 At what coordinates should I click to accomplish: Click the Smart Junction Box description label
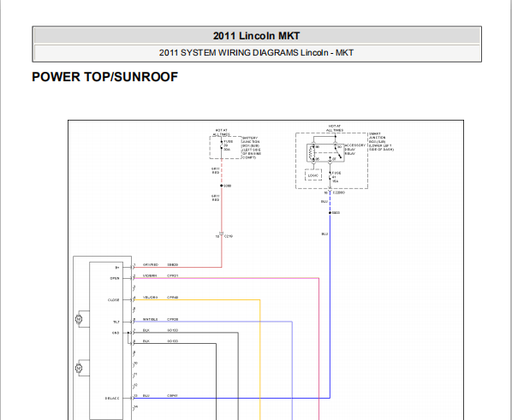pos(381,142)
